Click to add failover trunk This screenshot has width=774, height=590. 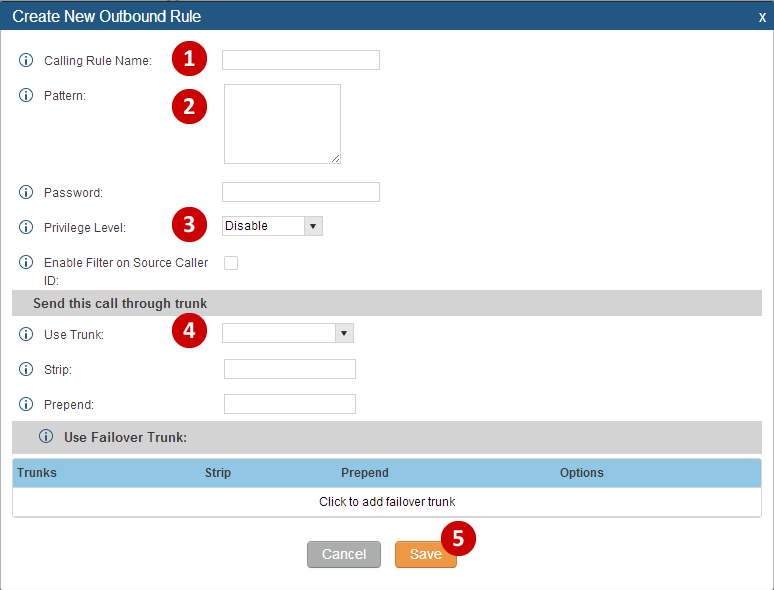click(x=387, y=501)
